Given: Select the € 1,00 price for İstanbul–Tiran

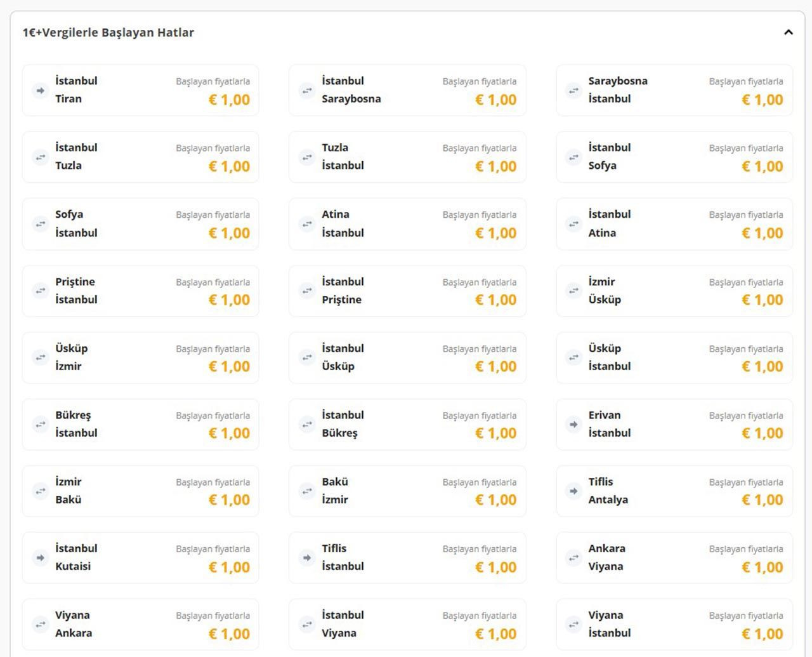Looking at the screenshot, I should [x=229, y=100].
